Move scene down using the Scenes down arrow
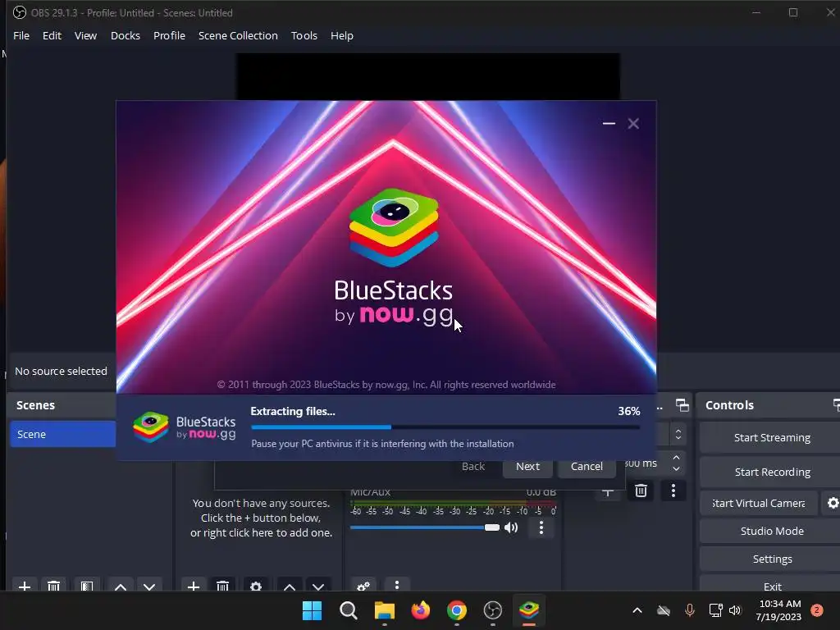This screenshot has height=630, width=840. point(149,587)
